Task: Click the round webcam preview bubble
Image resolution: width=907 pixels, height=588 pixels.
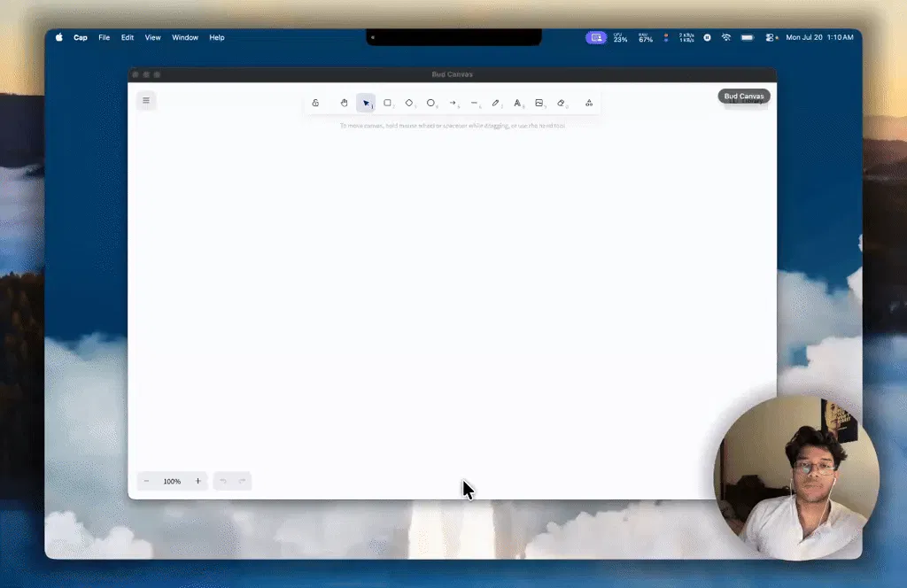Action: [797, 477]
